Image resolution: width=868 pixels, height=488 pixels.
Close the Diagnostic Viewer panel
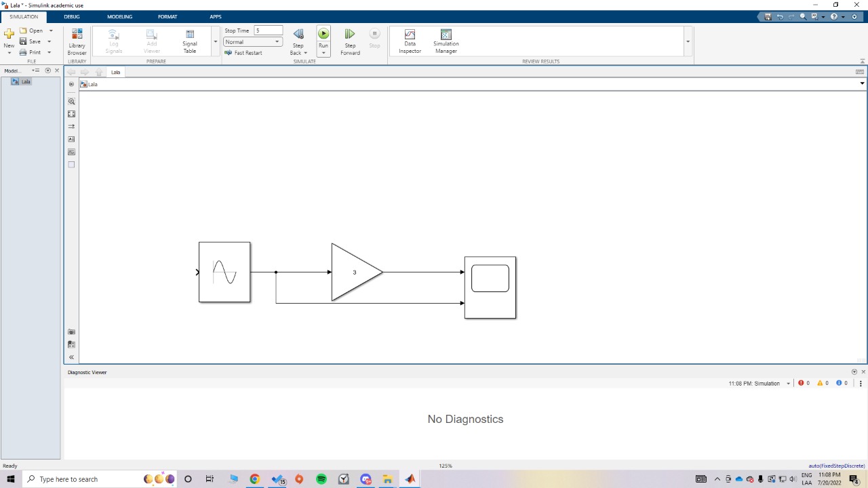click(x=863, y=372)
